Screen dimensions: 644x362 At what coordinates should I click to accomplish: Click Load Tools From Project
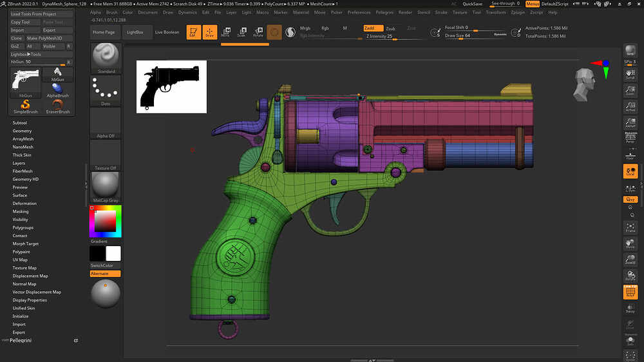pos(41,14)
